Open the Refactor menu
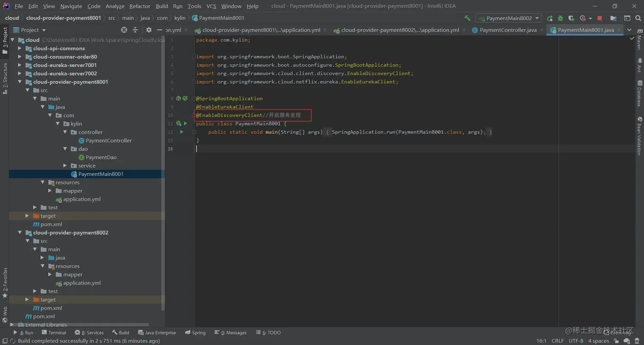644x345 pixels. [x=140, y=6]
